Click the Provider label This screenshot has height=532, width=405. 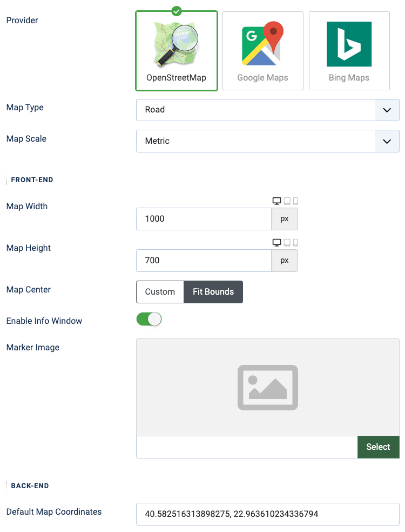pos(22,21)
